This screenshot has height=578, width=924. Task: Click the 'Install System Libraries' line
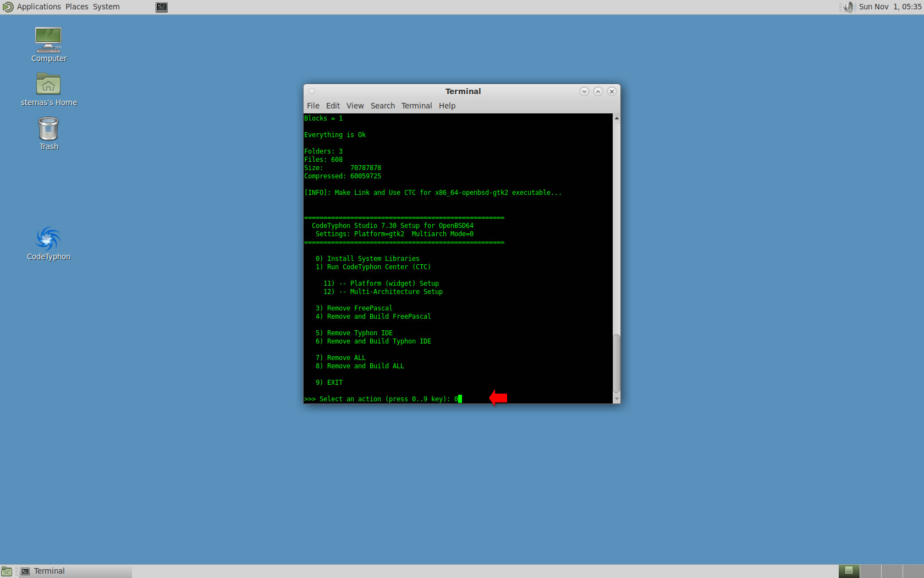[367, 259]
